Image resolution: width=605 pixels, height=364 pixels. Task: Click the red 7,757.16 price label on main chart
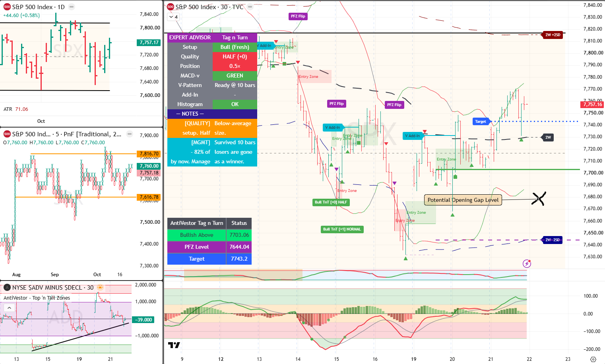click(x=593, y=105)
